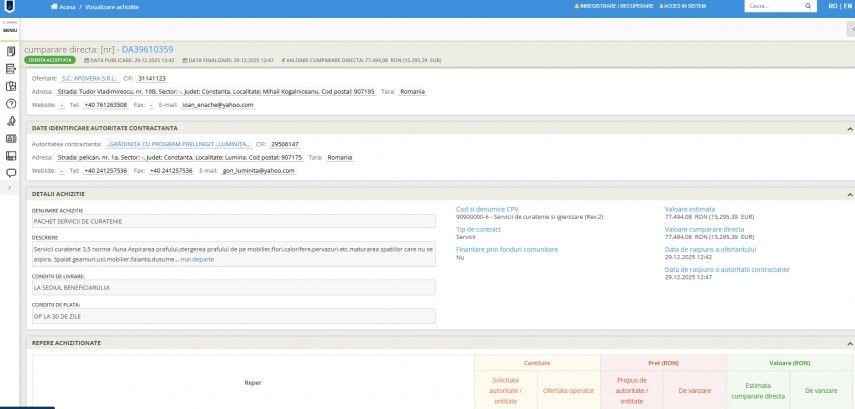Click the site logo in top-left corner

(x=9, y=6)
